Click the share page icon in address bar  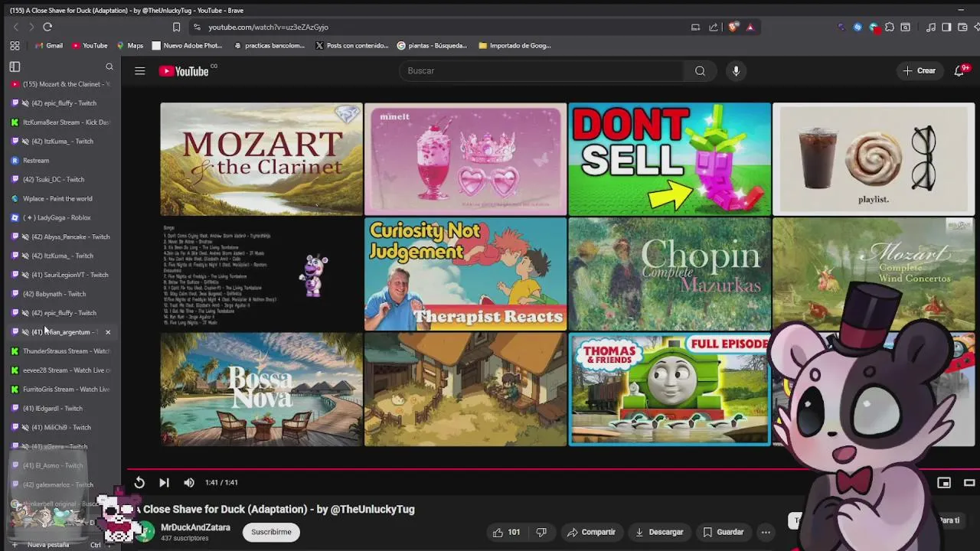tap(714, 27)
